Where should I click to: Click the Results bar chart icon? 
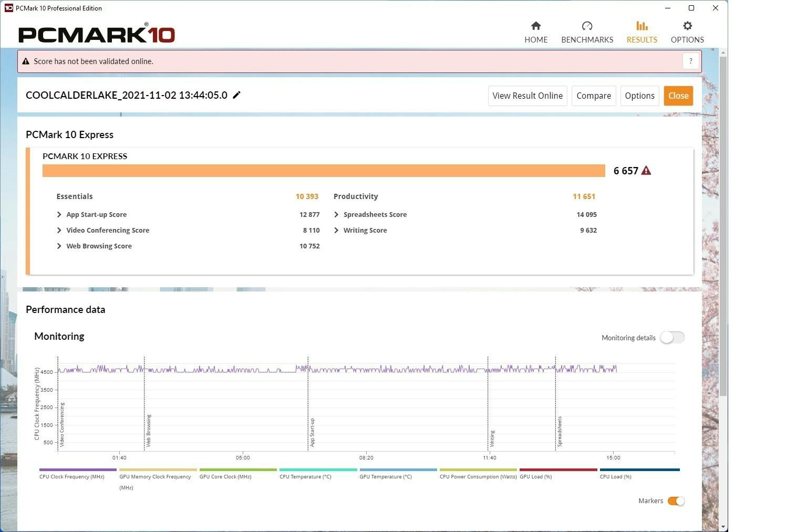642,26
